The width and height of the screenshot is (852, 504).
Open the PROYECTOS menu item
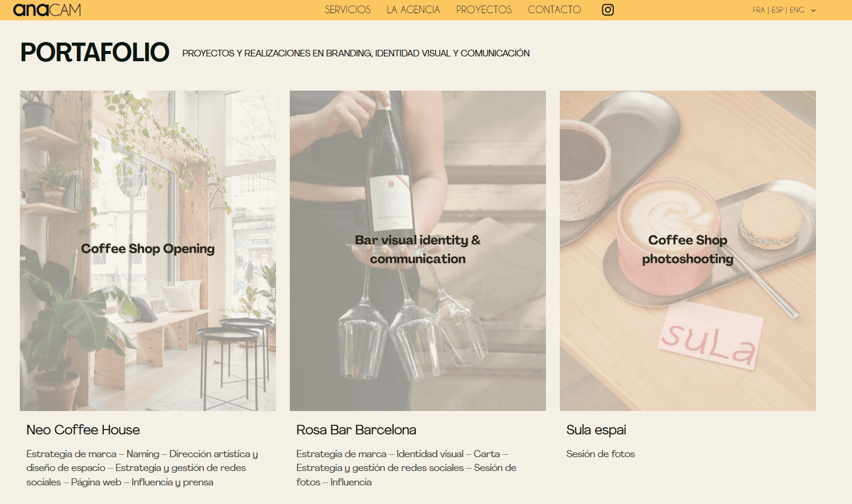coord(484,10)
